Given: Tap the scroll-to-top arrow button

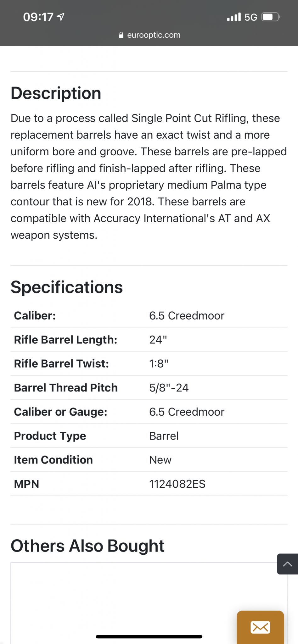Looking at the screenshot, I should [287, 564].
